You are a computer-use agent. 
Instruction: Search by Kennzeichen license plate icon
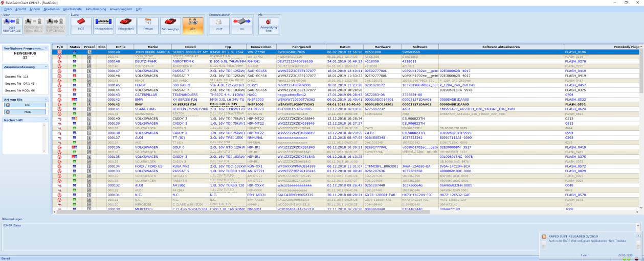pyautogui.click(x=104, y=25)
